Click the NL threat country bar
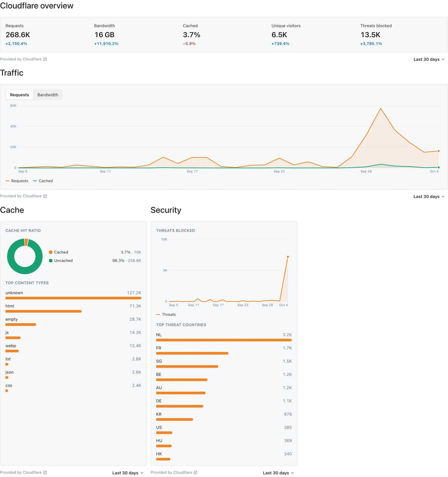Viewport: 448px width, 477px height. click(x=224, y=340)
